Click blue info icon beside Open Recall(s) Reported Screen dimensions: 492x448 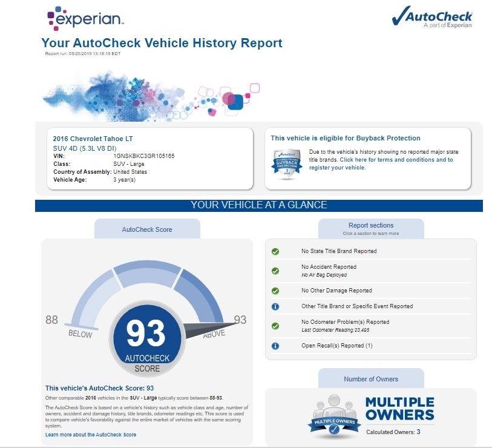coord(275,346)
